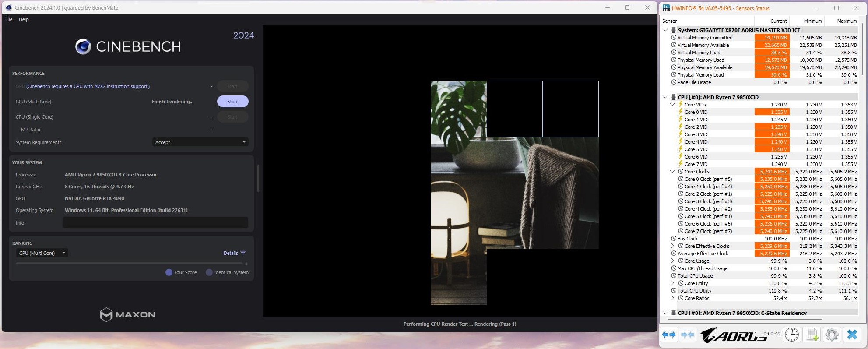Image resolution: width=868 pixels, height=349 pixels.
Task: Open HWiNFO sensor settings gear
Action: tap(832, 335)
